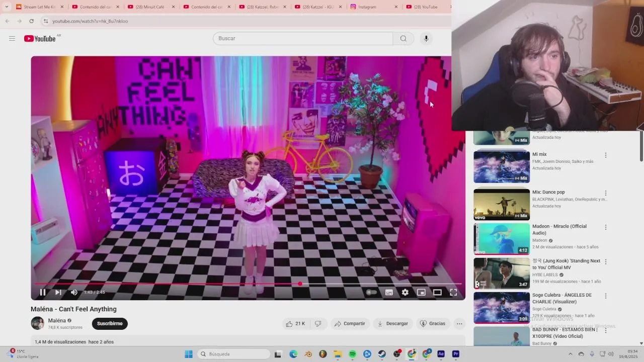Click the taskbar Búsqueda search box
644x362 pixels.
pyautogui.click(x=233, y=354)
